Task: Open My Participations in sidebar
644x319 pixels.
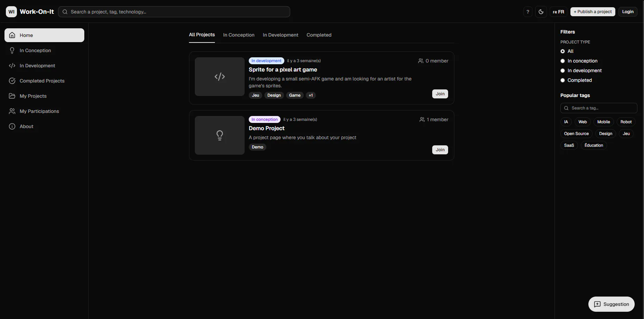Action: coord(44,111)
